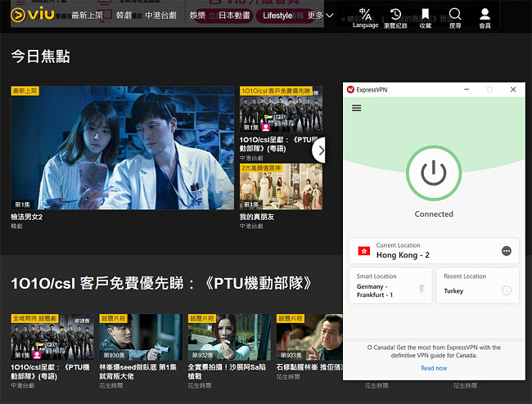
Task: Open the search icon in Viu header
Action: coord(455,18)
